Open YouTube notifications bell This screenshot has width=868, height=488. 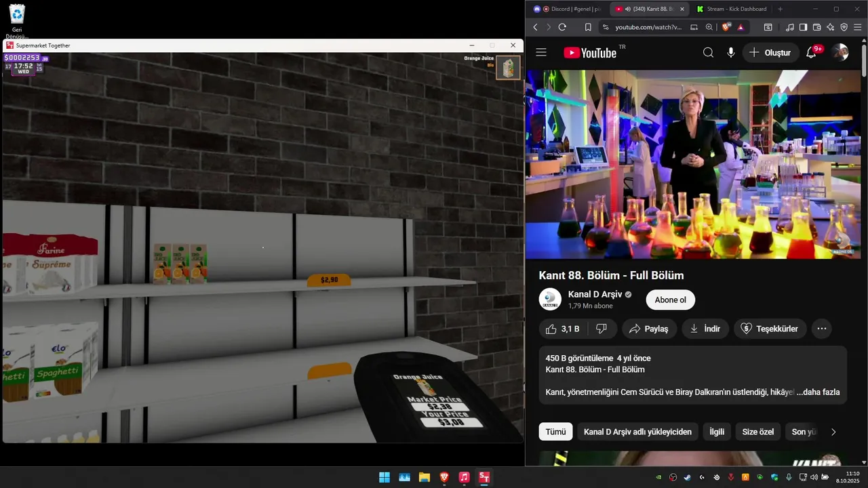pyautogui.click(x=811, y=52)
